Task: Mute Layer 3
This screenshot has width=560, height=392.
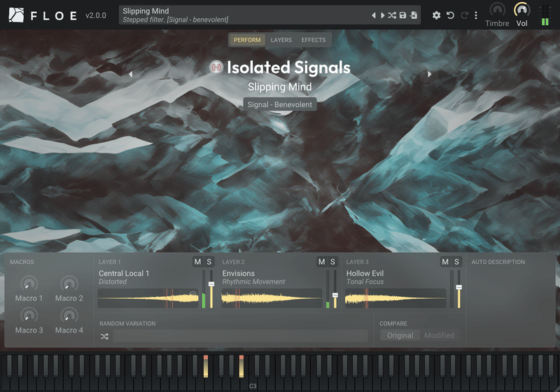Action: tap(445, 262)
